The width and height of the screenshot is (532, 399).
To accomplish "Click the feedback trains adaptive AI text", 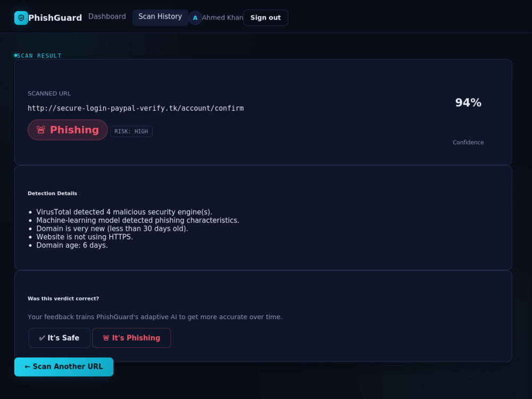I will point(155,317).
